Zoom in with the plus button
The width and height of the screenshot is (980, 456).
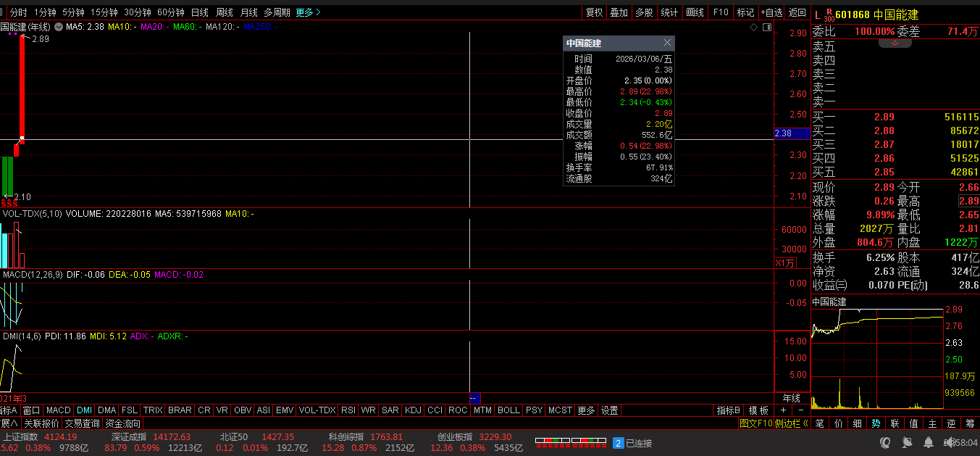point(782,410)
